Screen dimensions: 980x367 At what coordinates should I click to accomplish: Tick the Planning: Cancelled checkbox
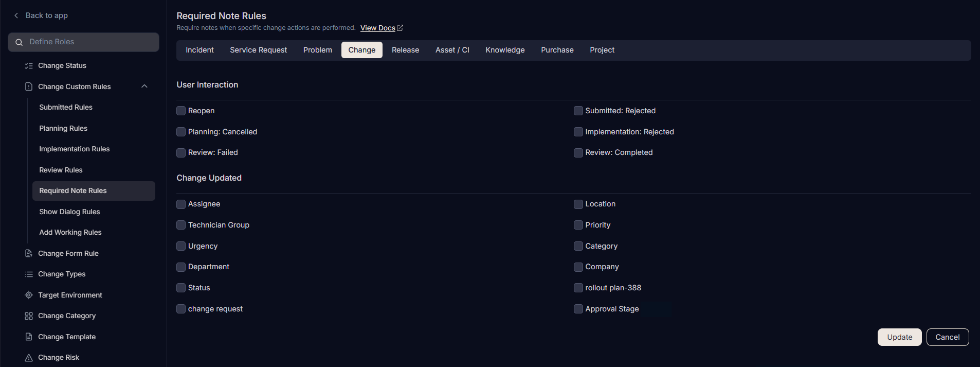[x=181, y=132]
